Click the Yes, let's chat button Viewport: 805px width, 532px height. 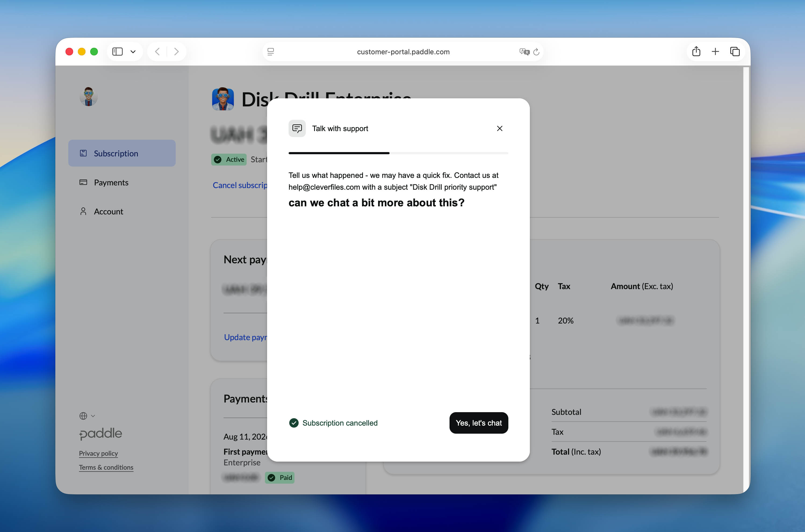click(x=479, y=423)
